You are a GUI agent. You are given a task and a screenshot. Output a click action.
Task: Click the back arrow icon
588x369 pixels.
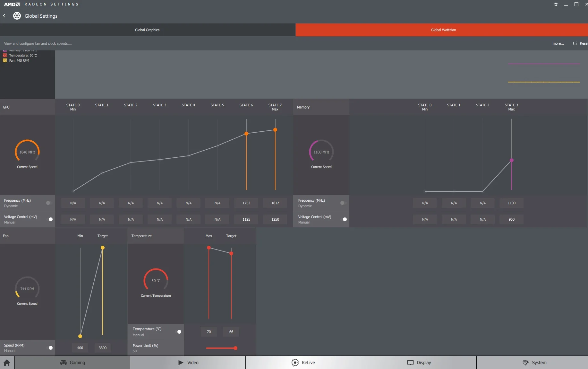[4, 16]
